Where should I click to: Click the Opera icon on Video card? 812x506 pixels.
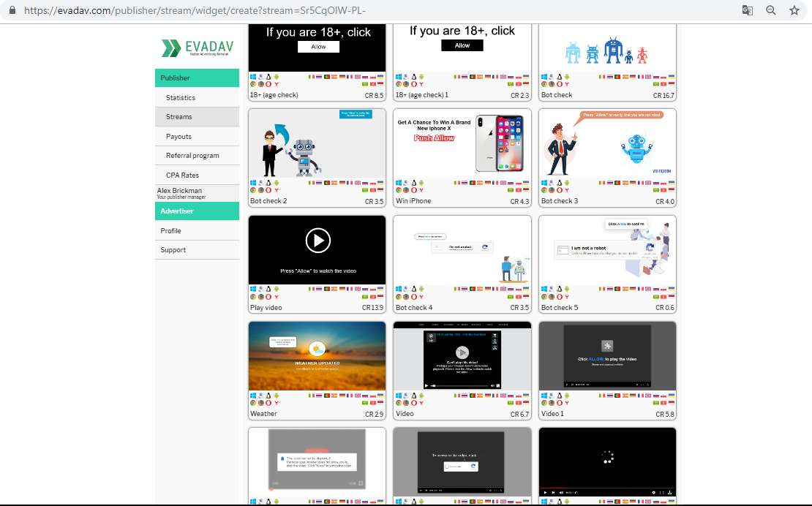(x=414, y=402)
